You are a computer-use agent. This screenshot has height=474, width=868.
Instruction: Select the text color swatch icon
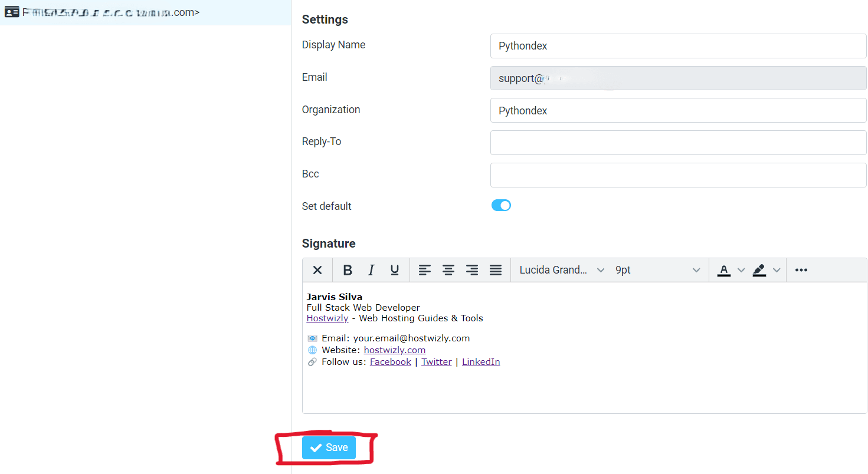coord(723,269)
